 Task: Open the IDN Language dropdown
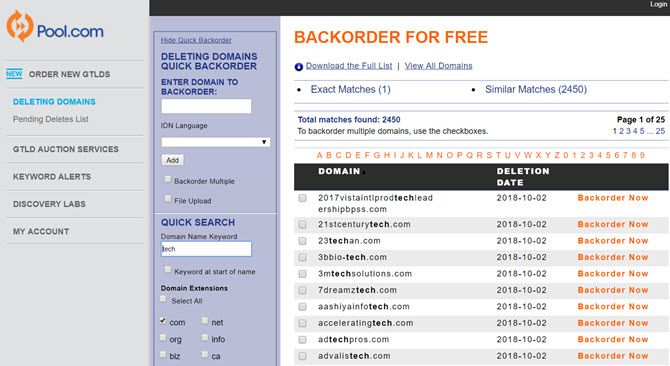216,142
